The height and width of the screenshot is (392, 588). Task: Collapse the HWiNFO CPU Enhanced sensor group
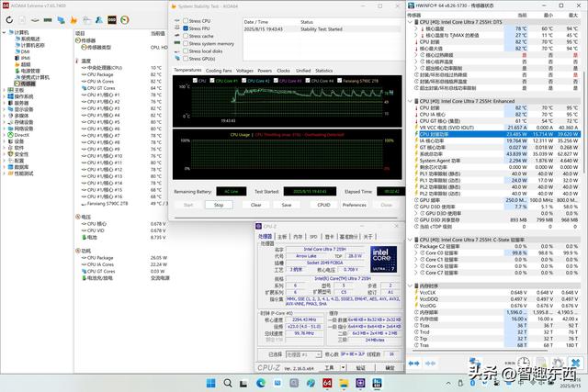[x=411, y=101]
